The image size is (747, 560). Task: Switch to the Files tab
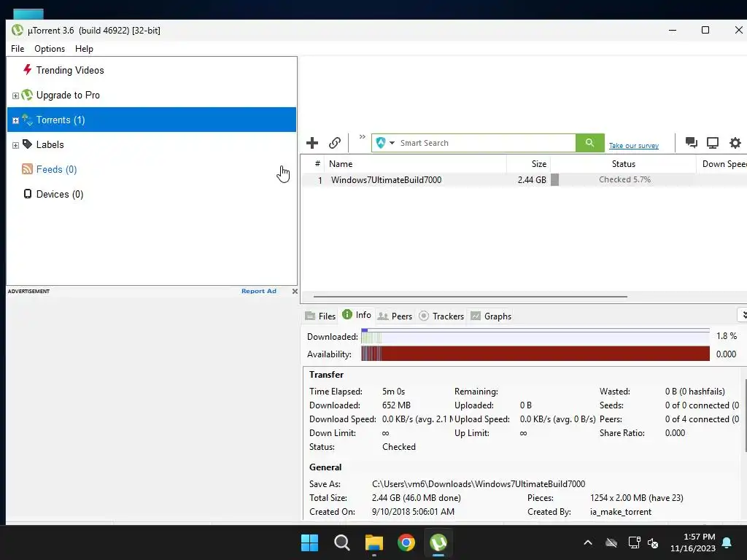pos(320,316)
